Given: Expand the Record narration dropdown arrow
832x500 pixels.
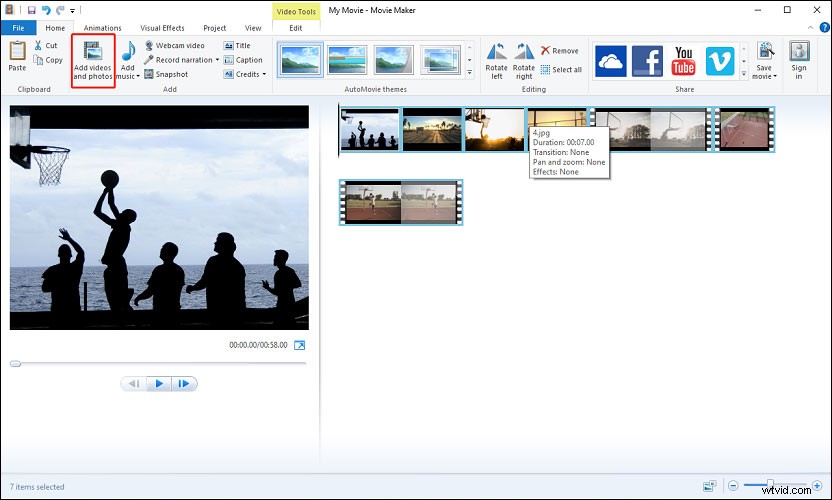Looking at the screenshot, I should click(217, 60).
